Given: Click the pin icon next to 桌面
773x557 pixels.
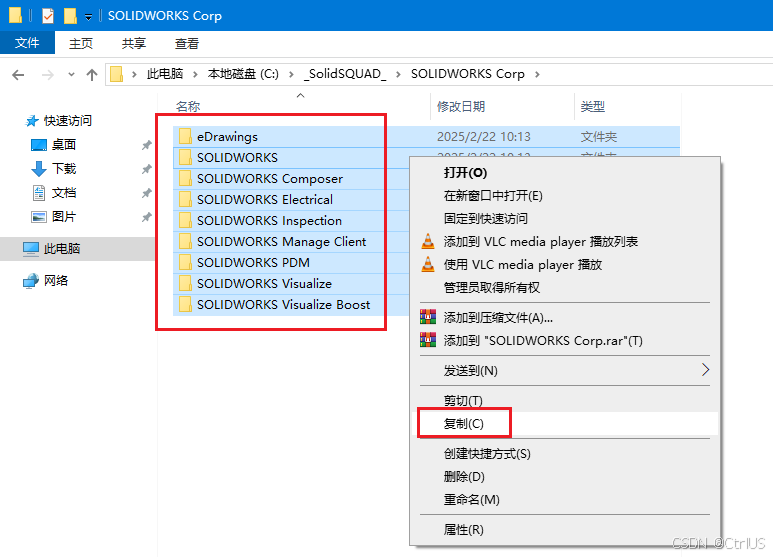Looking at the screenshot, I should (146, 145).
